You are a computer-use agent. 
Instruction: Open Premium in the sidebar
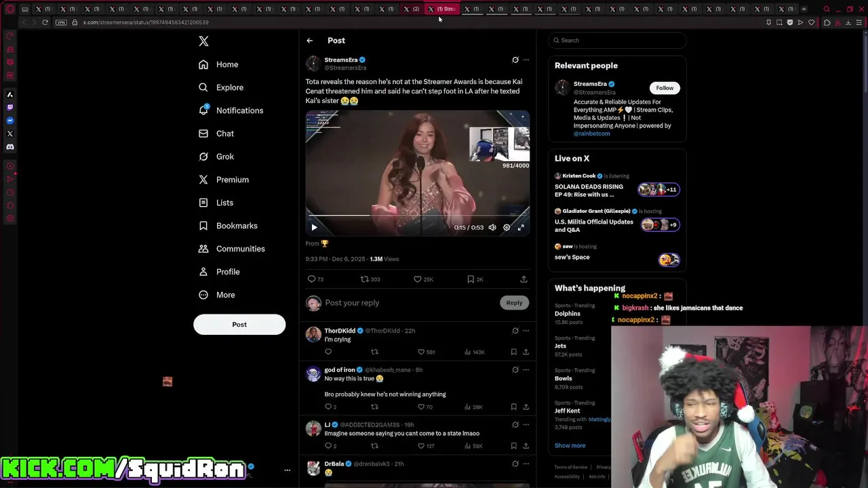point(224,180)
